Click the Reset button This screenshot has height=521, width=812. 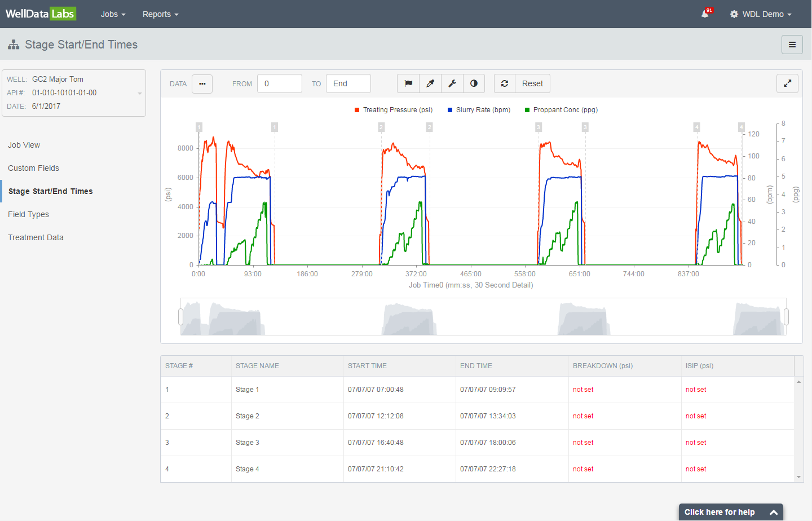tap(532, 83)
